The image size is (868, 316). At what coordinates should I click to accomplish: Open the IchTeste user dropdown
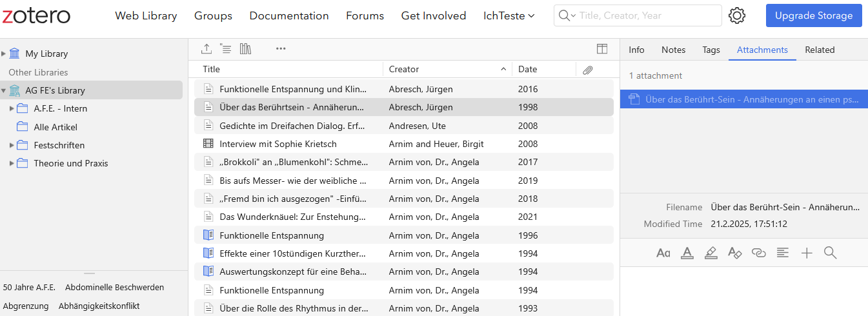(509, 15)
